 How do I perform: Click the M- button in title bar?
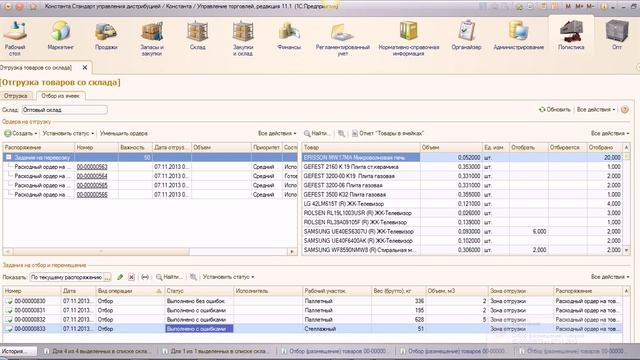click(x=590, y=7)
